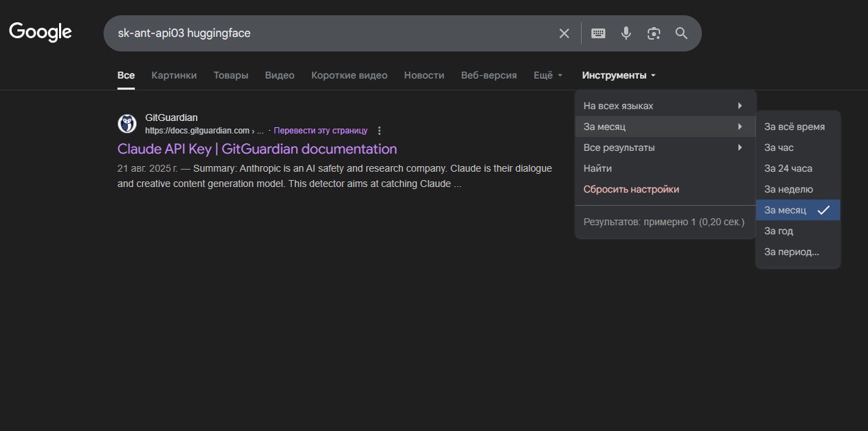Screen dimensions: 868x431
Task: Start voice search with microphone icon
Action: pyautogui.click(x=626, y=33)
